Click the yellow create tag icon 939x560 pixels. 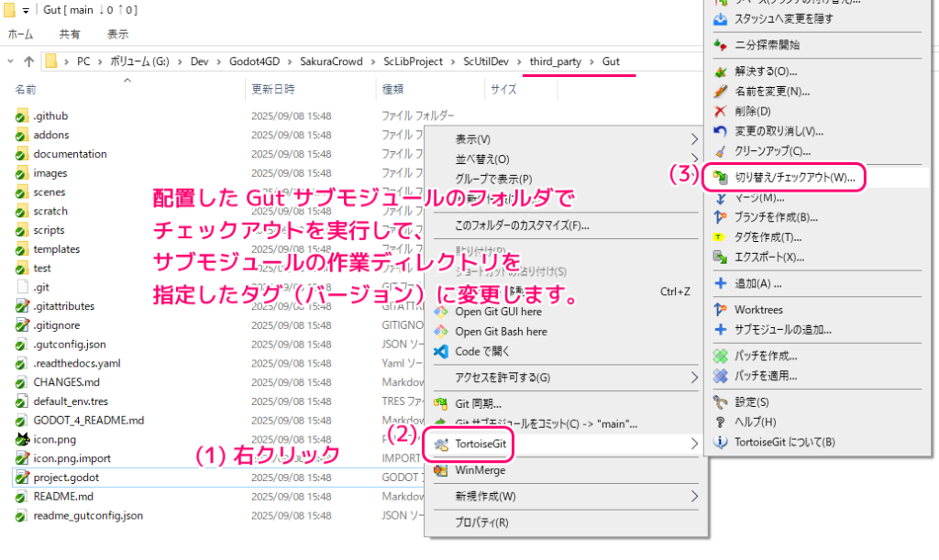pyautogui.click(x=721, y=237)
